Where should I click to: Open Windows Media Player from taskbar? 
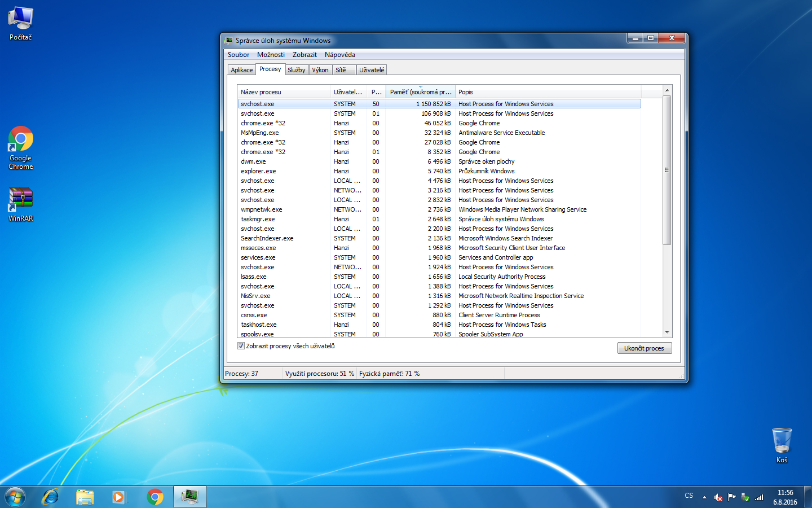118,497
